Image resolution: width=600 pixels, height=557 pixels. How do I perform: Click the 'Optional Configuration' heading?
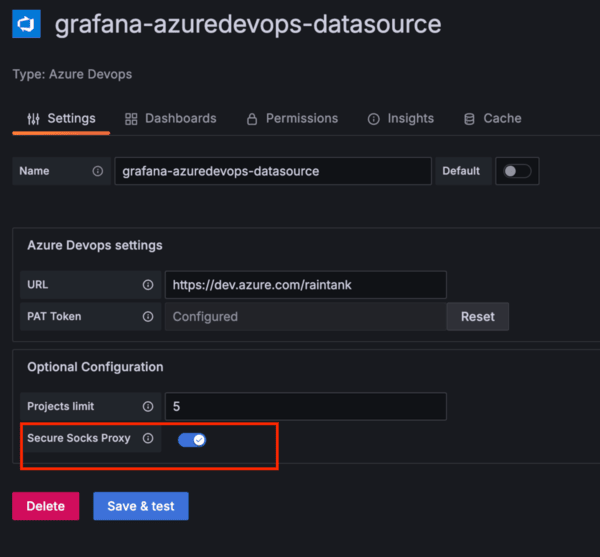click(x=95, y=367)
